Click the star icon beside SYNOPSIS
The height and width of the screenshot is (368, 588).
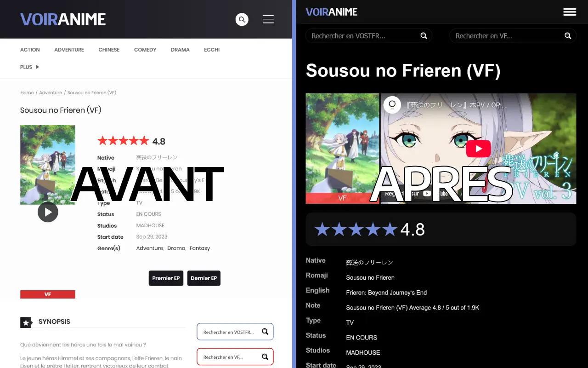tap(26, 322)
